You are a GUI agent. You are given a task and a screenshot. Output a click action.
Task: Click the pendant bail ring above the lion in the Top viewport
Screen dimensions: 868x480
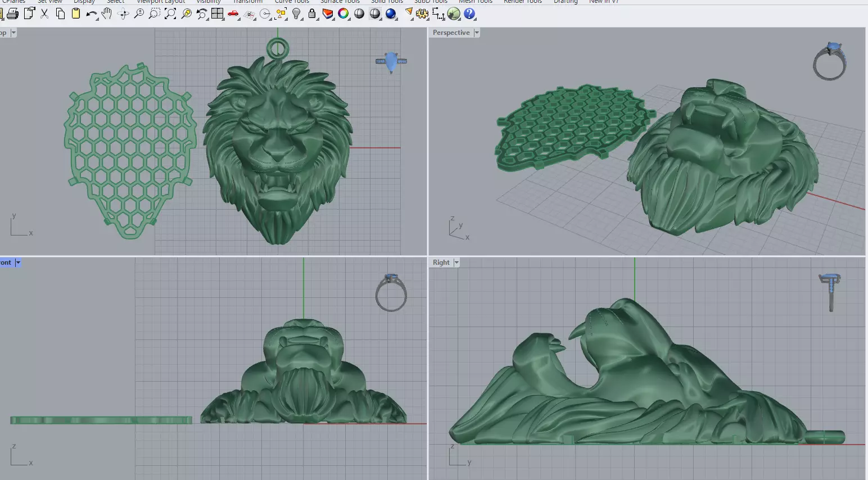(x=277, y=48)
